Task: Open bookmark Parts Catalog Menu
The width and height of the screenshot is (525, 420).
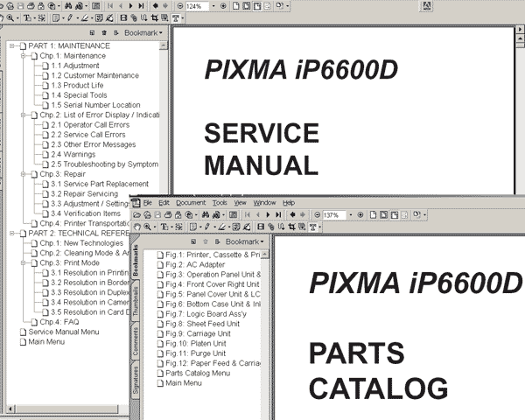Action: click(198, 373)
